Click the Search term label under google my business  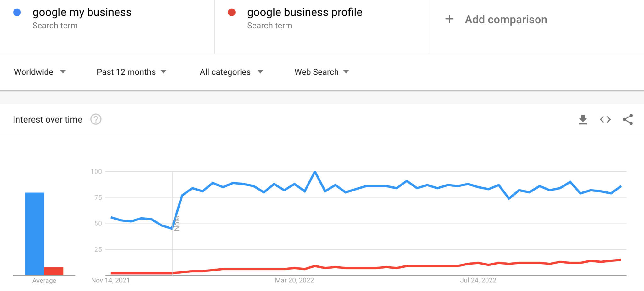(55, 26)
